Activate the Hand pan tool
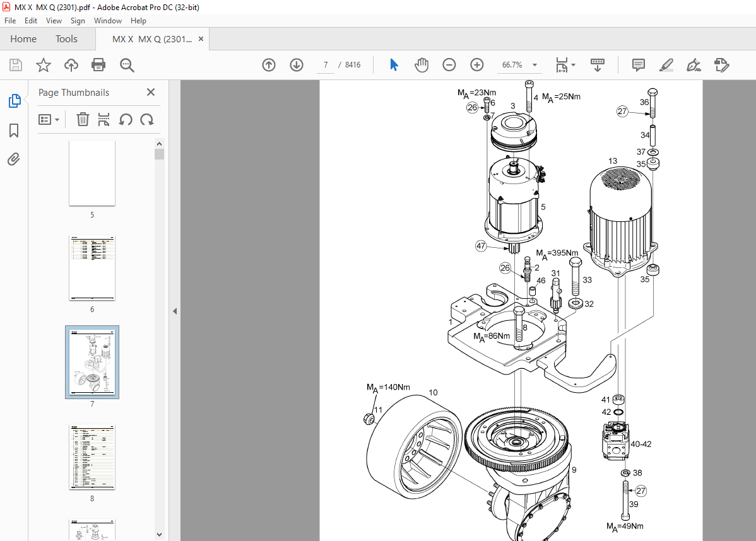This screenshot has height=541, width=756. pyautogui.click(x=422, y=65)
